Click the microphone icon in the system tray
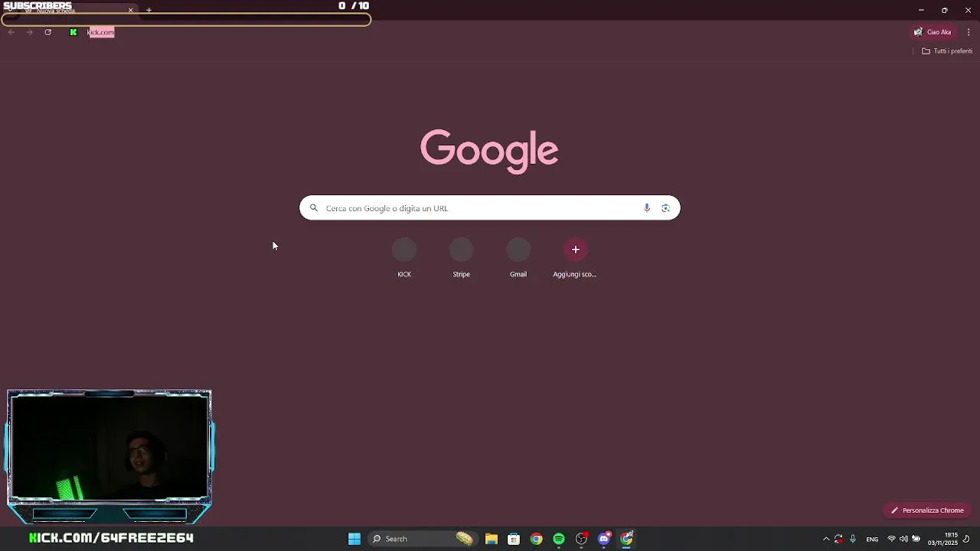 853,539
